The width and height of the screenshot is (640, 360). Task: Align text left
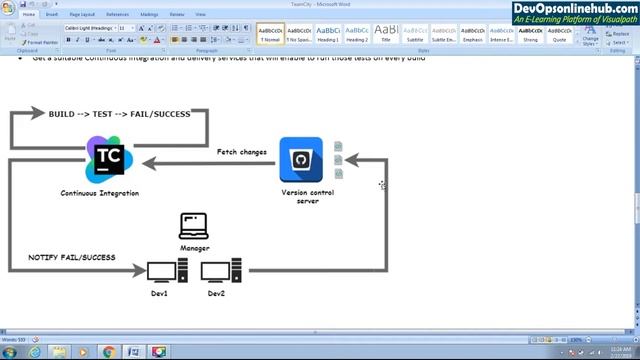(x=175, y=40)
